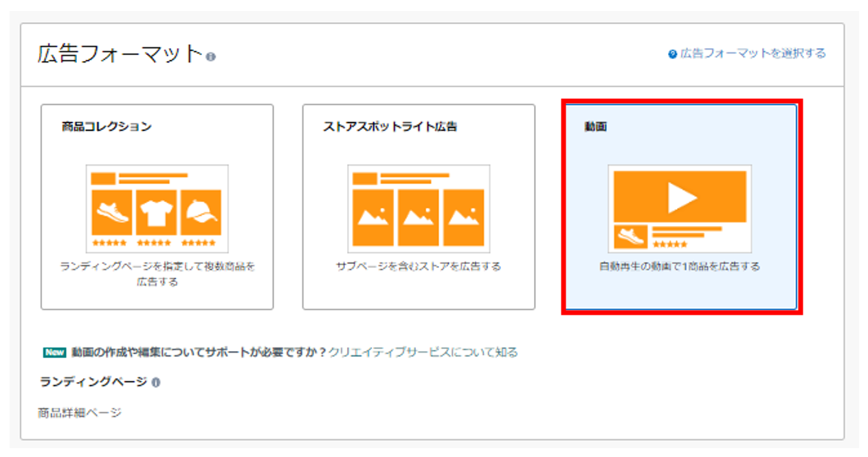Click the ランディングページ label

[x=93, y=382]
